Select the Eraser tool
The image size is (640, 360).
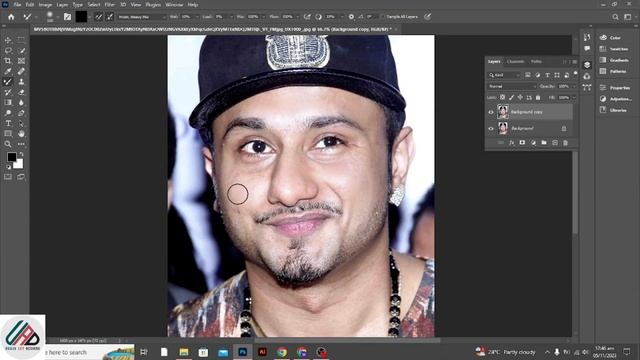[21, 92]
